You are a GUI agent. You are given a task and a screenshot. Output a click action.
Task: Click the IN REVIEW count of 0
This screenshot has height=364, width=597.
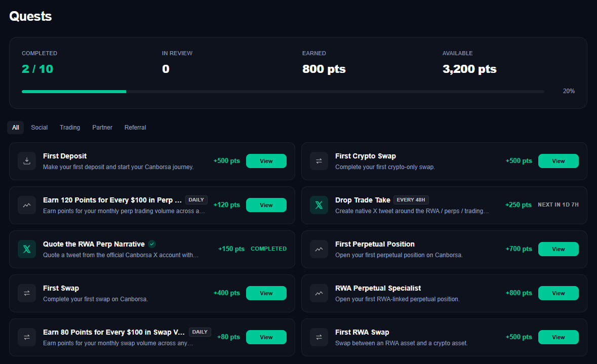166,69
